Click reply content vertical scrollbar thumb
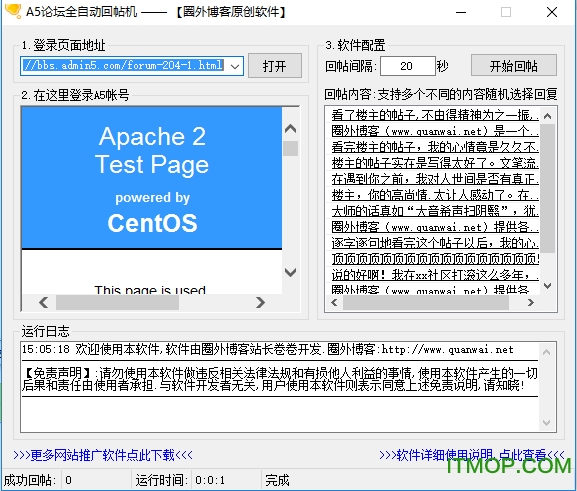Image resolution: width=577 pixels, height=491 pixels. point(547,188)
